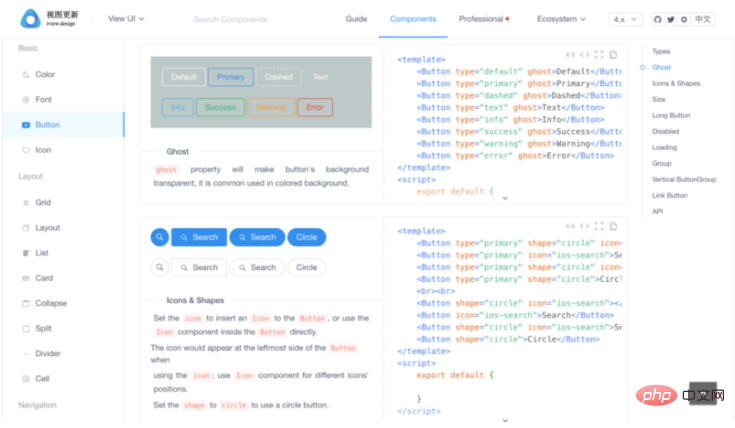Click the View UI logo icon

click(x=30, y=19)
